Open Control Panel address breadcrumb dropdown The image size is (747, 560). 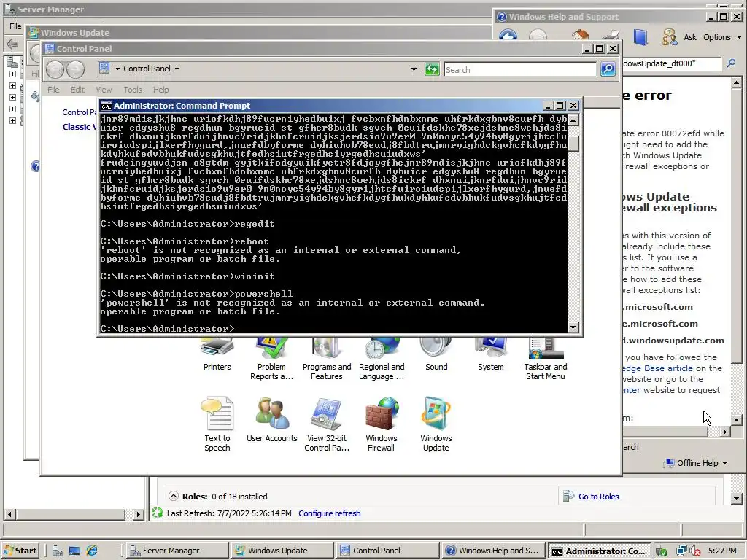(x=177, y=69)
